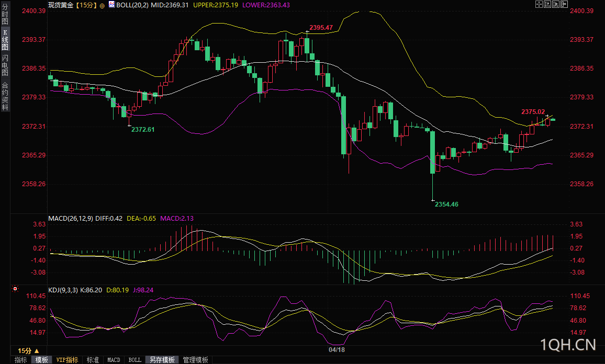Click the D:80.19 value
605x364 pixels.
pos(117,290)
